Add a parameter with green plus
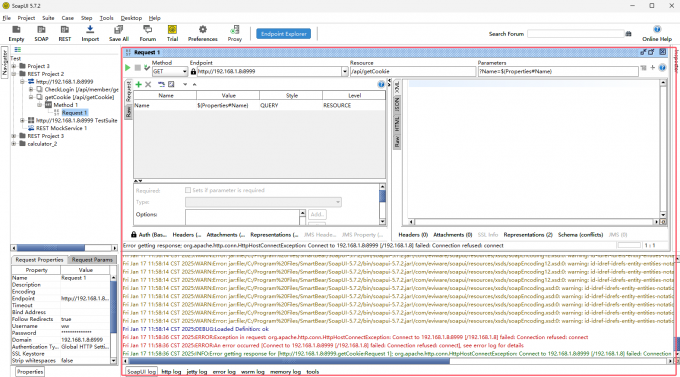Viewport: 680px width, 377px height. click(139, 84)
